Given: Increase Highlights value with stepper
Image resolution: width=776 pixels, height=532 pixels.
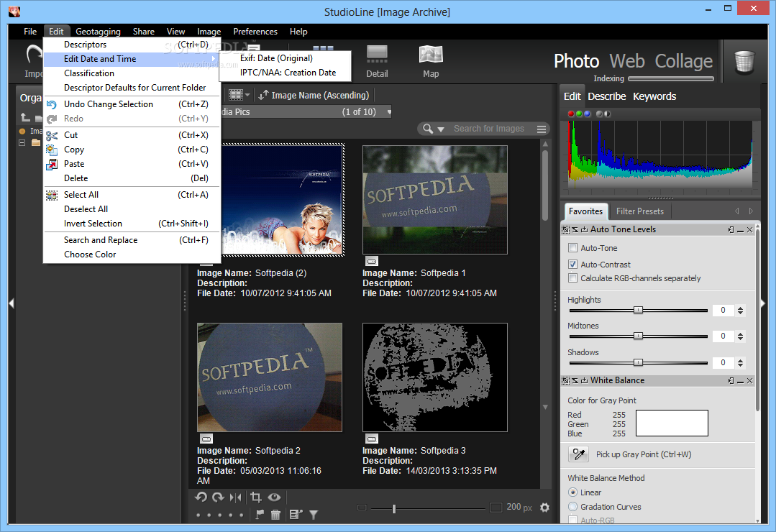Looking at the screenshot, I should 740,308.
